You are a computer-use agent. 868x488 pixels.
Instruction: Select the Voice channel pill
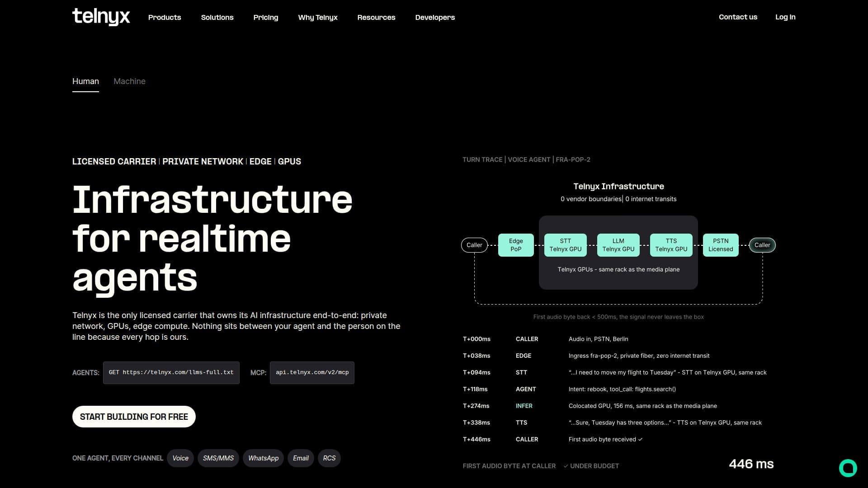(180, 458)
